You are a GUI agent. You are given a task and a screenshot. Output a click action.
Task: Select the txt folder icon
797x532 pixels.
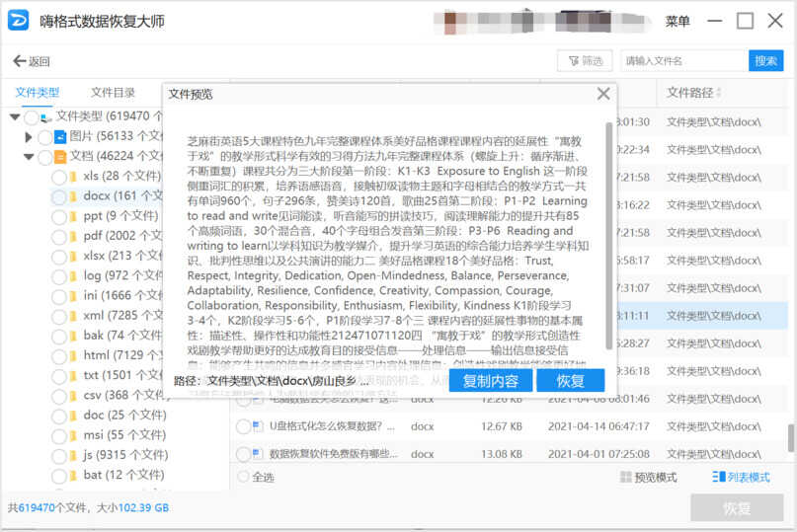coord(73,376)
